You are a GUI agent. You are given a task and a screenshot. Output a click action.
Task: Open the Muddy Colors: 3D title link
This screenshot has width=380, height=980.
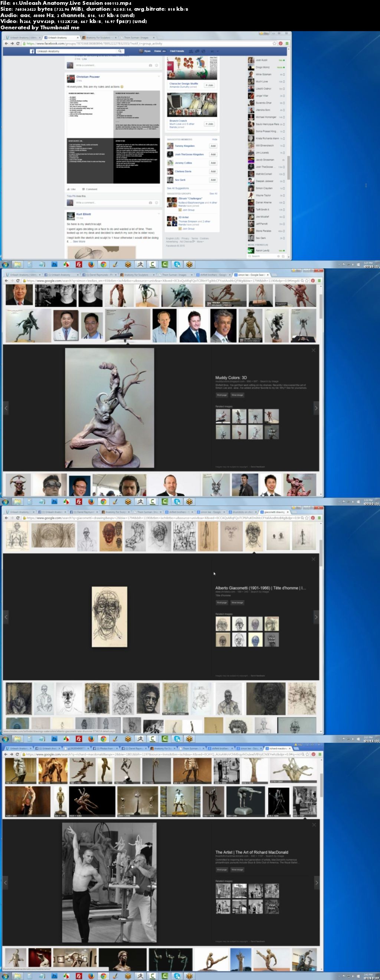click(x=231, y=378)
